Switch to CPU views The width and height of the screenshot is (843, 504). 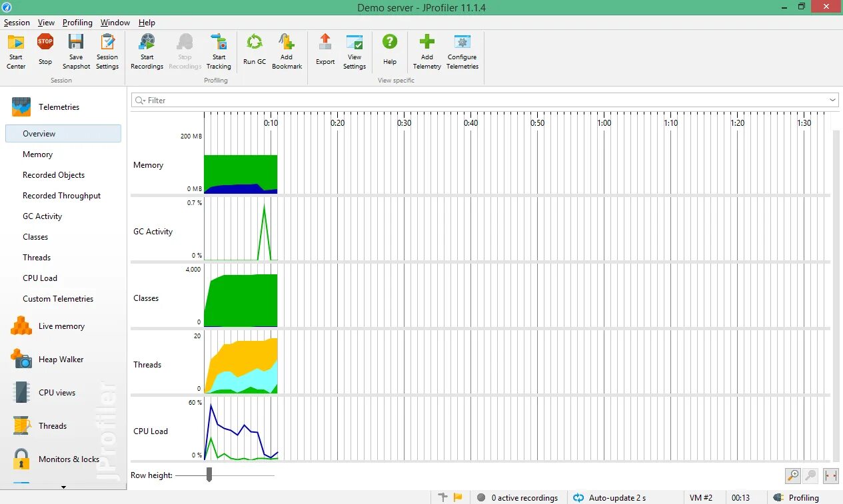59,392
